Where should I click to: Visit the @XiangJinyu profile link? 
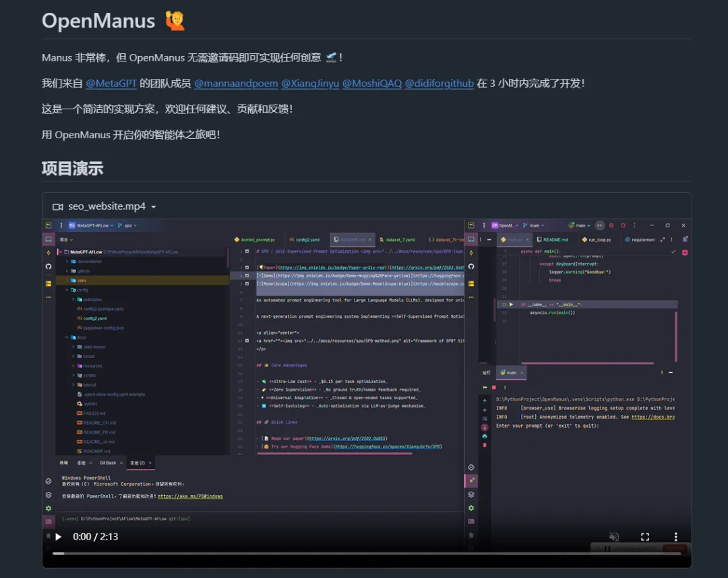[x=309, y=84]
